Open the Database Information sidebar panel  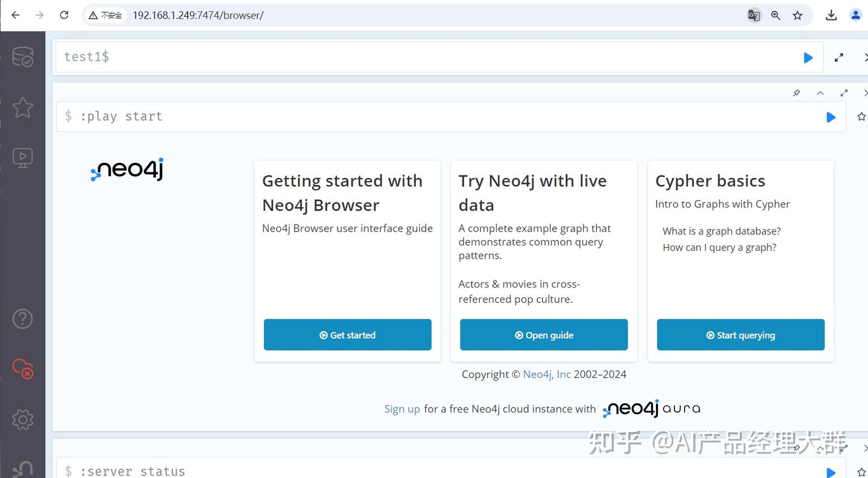coord(22,56)
